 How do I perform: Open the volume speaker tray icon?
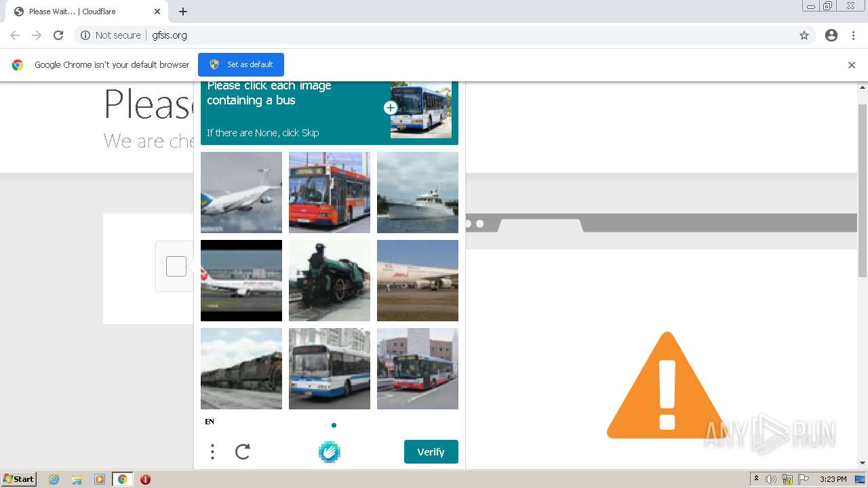[771, 479]
